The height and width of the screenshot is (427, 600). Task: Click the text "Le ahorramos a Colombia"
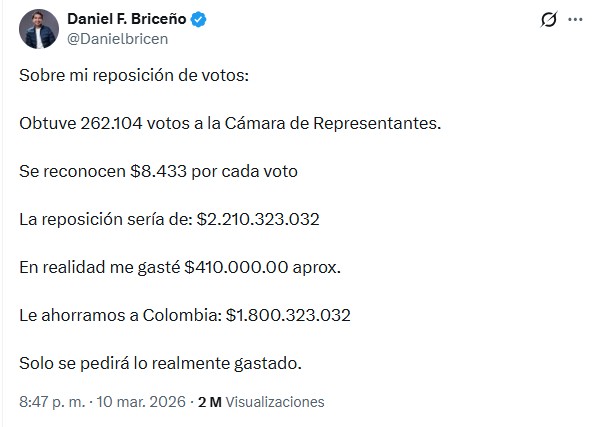[x=118, y=315]
